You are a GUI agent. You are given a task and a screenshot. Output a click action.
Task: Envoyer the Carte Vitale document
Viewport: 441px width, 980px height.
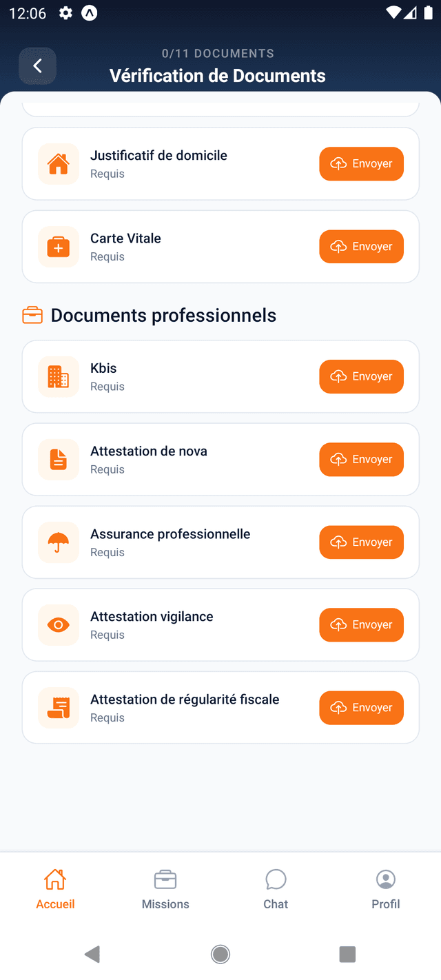click(361, 246)
